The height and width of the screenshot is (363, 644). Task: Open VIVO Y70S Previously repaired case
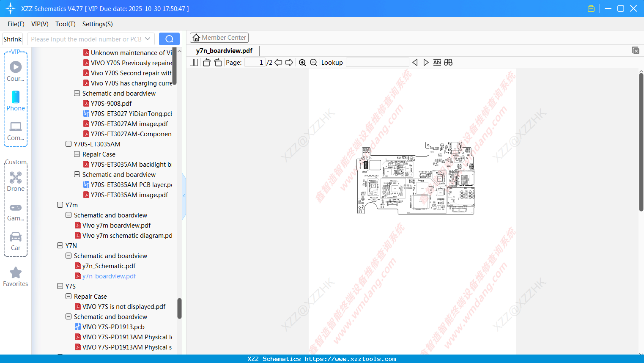[x=131, y=63]
